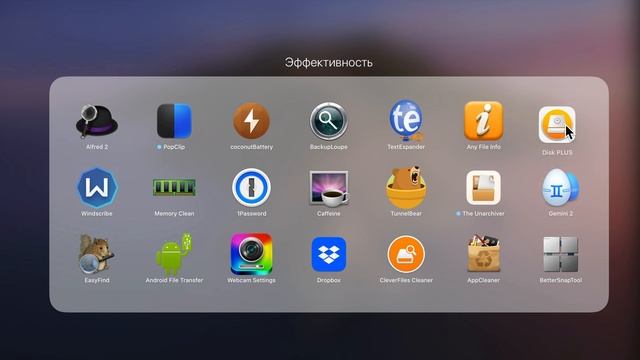The width and height of the screenshot is (640, 360).
Task: Open the Webcam Settings icon
Action: click(251, 254)
